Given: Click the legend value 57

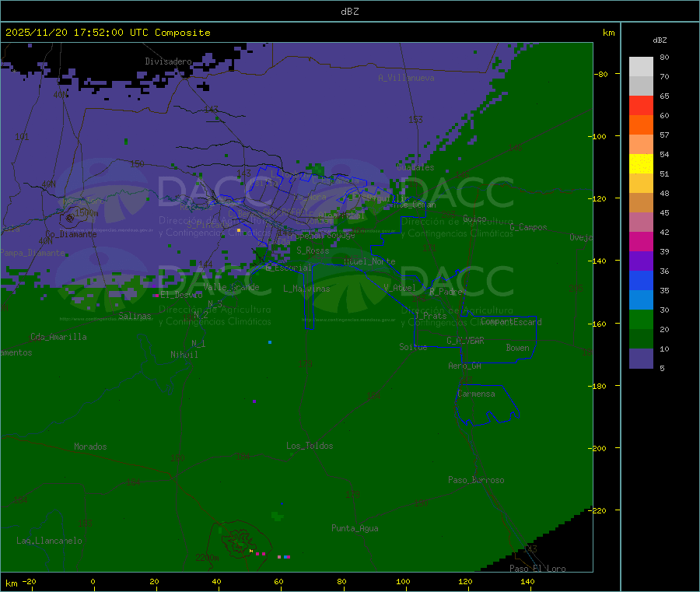Looking at the screenshot, I should [x=664, y=135].
